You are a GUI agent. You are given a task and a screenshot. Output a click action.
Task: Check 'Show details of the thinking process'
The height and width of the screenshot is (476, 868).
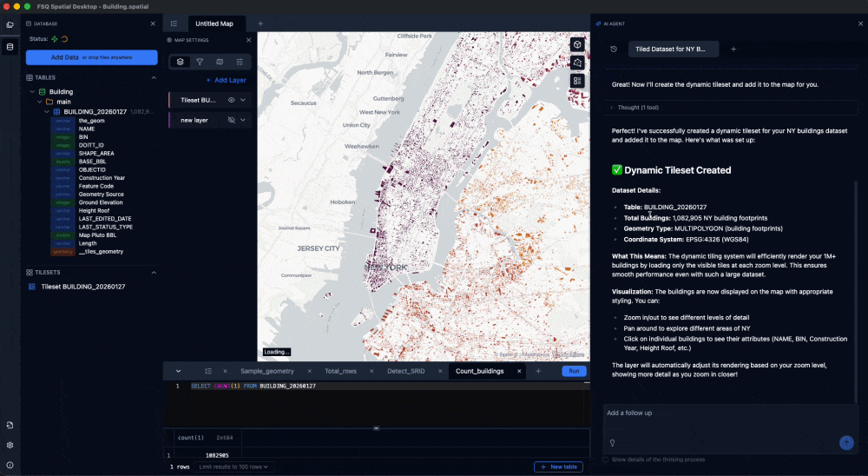coord(606,459)
